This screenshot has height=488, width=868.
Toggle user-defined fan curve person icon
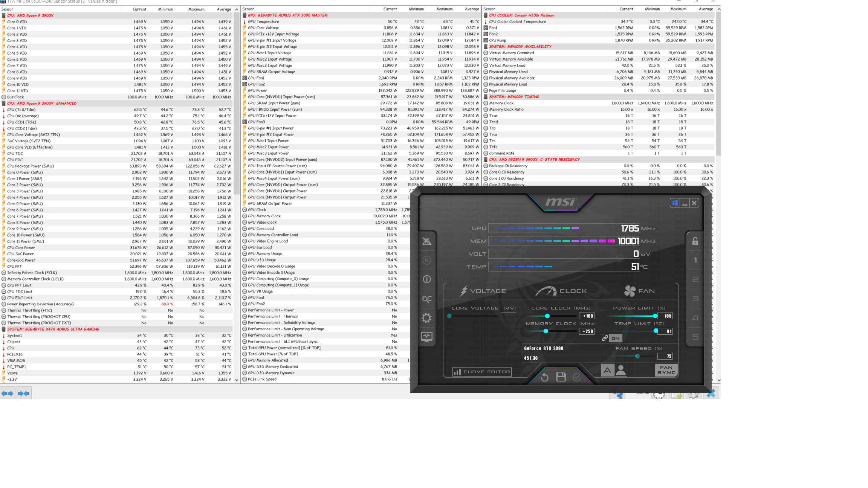(620, 371)
